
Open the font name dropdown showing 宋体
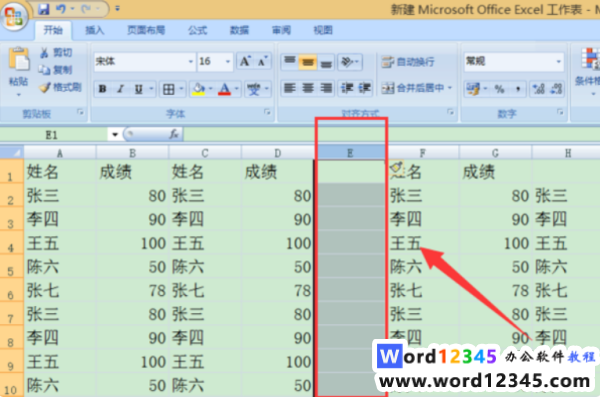[x=191, y=62]
